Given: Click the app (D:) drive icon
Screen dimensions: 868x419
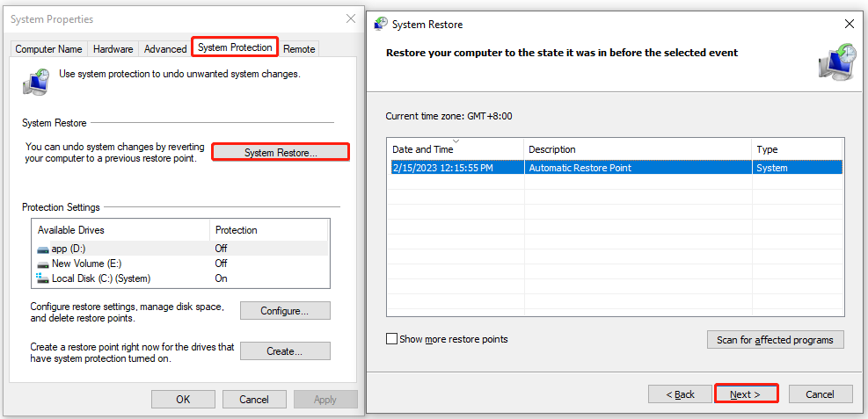Looking at the screenshot, I should 42,249.
